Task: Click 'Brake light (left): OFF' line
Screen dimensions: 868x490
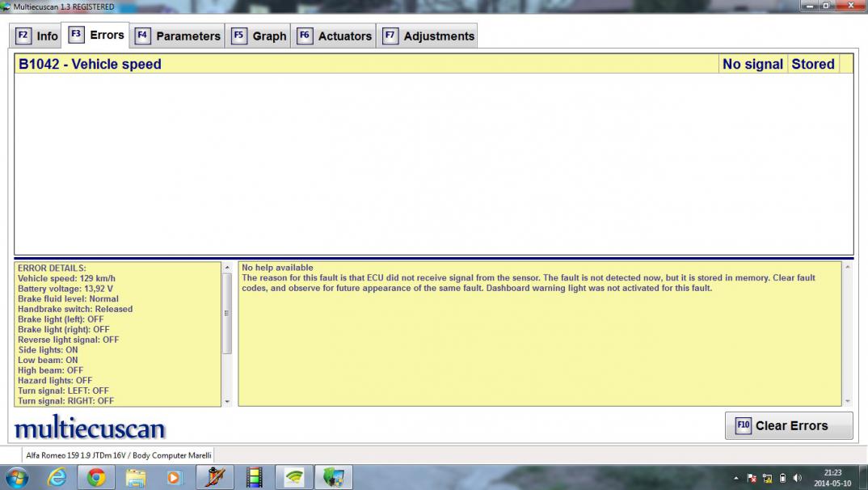Action: pyautogui.click(x=61, y=319)
